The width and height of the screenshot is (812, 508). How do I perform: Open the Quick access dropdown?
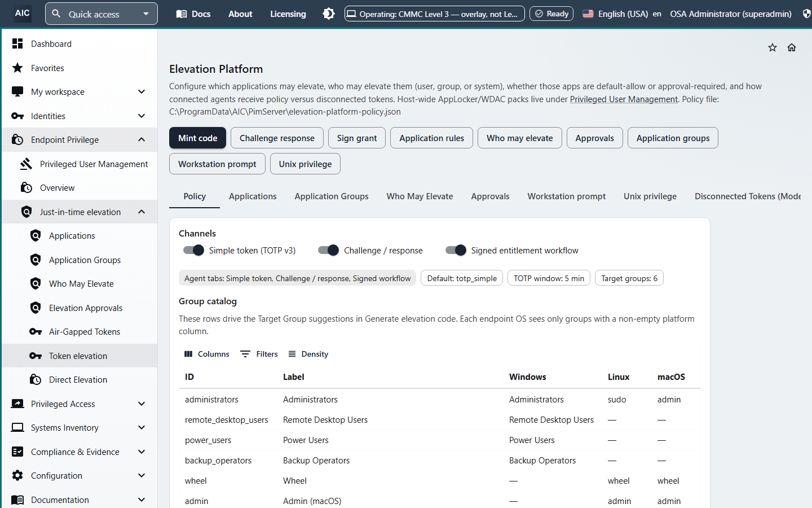click(x=101, y=14)
